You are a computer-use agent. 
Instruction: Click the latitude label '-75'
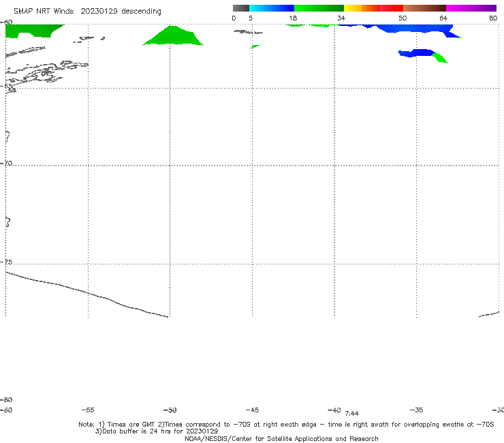point(6,262)
